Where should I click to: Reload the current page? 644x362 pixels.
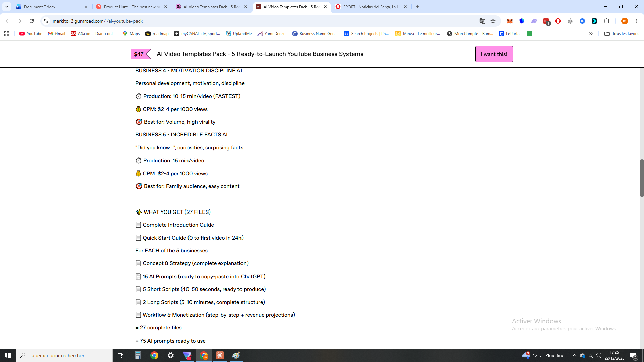pyautogui.click(x=32, y=21)
